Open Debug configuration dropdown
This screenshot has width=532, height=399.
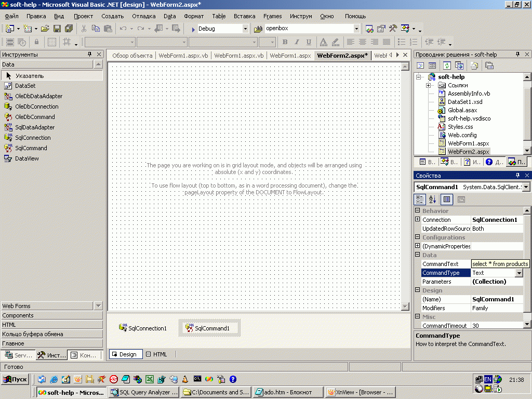(x=245, y=29)
